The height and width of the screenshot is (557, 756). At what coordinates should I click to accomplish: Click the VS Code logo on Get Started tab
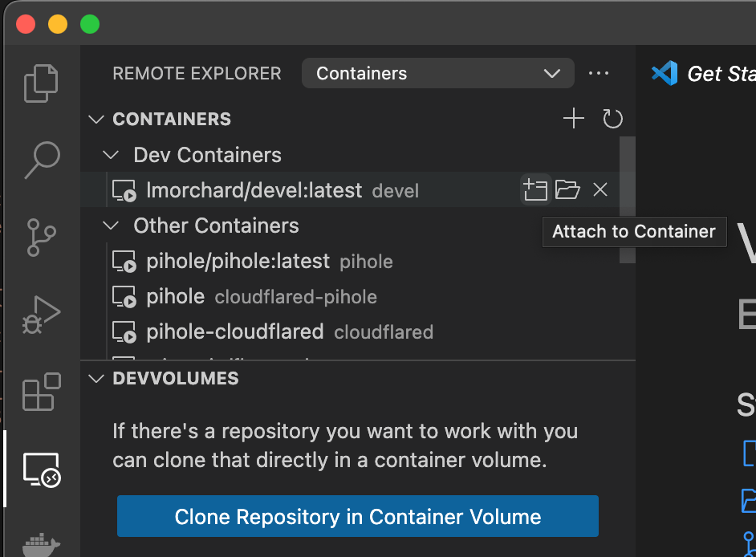(x=665, y=73)
